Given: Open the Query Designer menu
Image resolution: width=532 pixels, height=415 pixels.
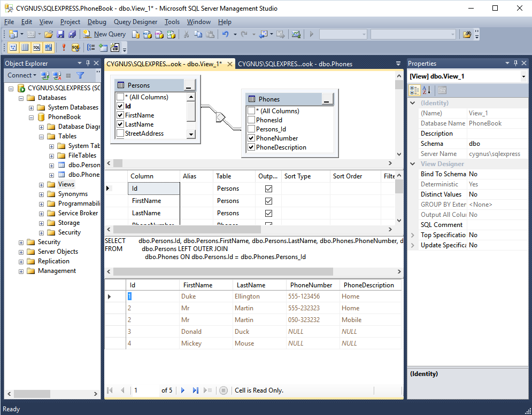Looking at the screenshot, I should coord(135,22).
